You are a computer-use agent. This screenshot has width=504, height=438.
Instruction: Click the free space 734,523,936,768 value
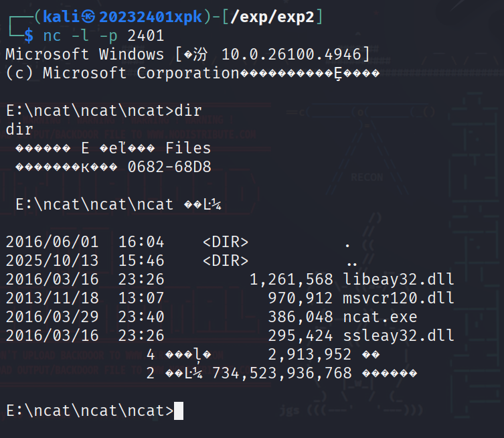[x=281, y=372]
